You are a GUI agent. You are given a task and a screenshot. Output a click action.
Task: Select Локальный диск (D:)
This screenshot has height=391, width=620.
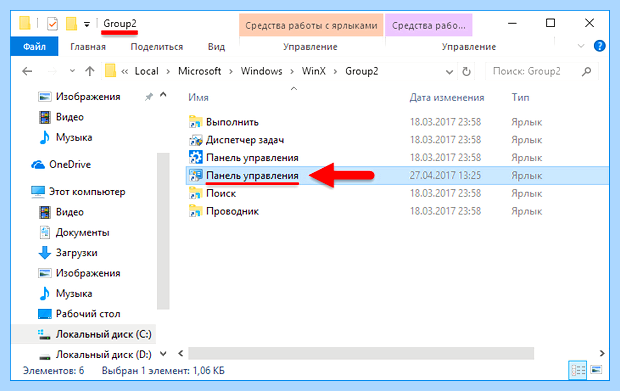pos(103,355)
